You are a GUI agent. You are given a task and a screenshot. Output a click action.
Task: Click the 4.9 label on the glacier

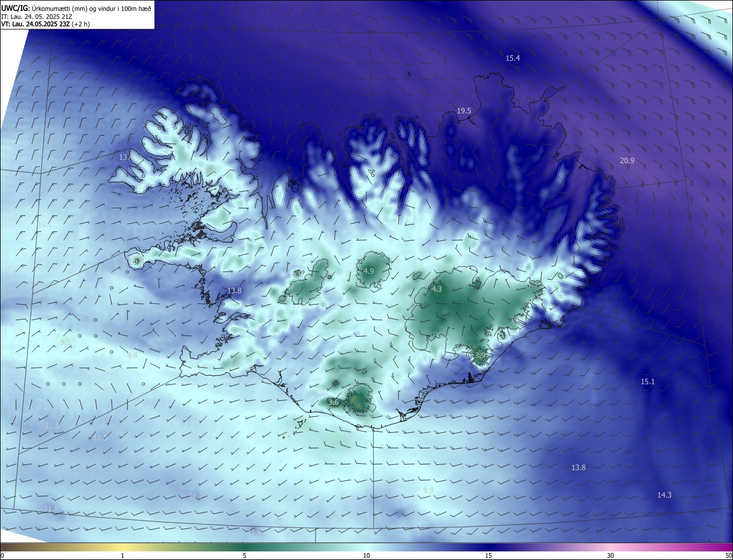click(x=369, y=271)
